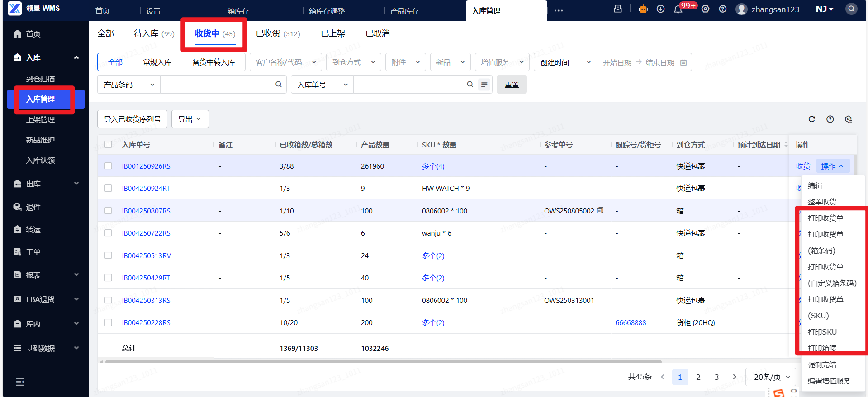Click the search icon in top-right corner

851,9
